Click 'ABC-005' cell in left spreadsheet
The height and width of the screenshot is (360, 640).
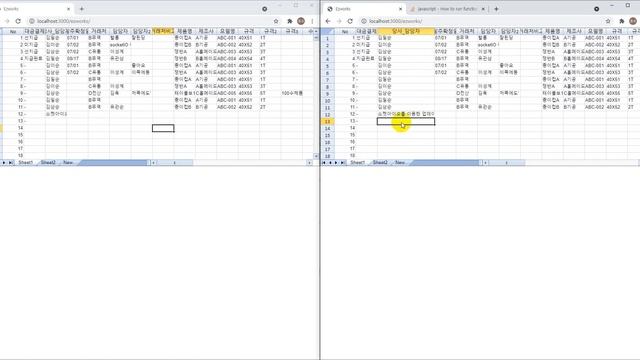(x=227, y=93)
